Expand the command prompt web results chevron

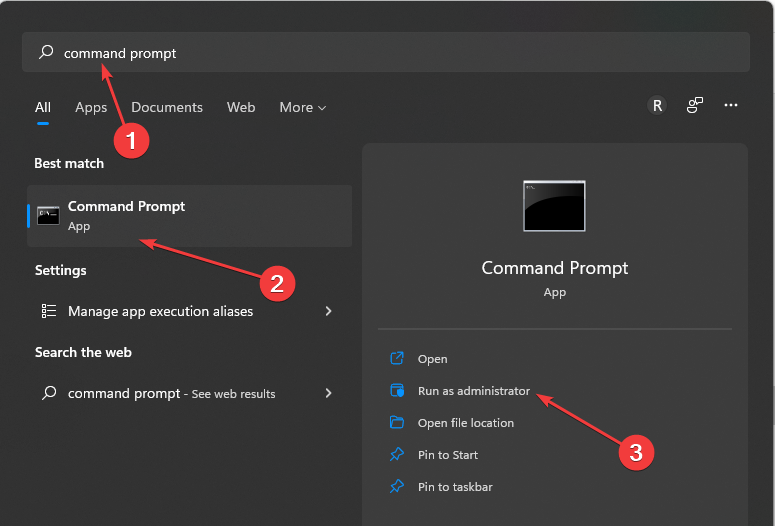(328, 393)
